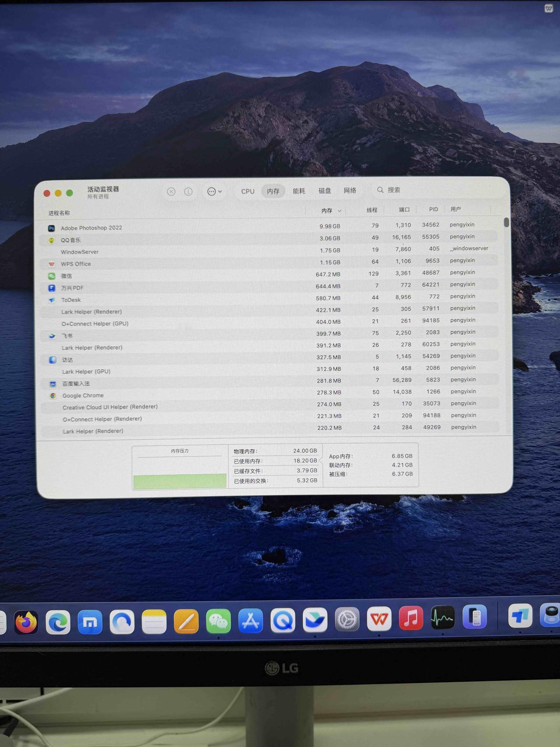The height and width of the screenshot is (747, 560).
Task: Launch Microsoft Edge from the dock
Action: [x=58, y=622]
